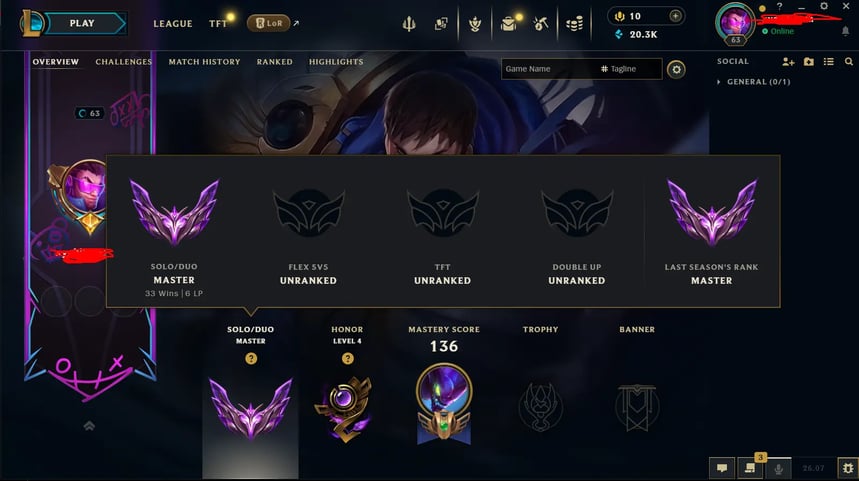Open the Challenges tab
This screenshot has height=481, width=859.
click(123, 62)
